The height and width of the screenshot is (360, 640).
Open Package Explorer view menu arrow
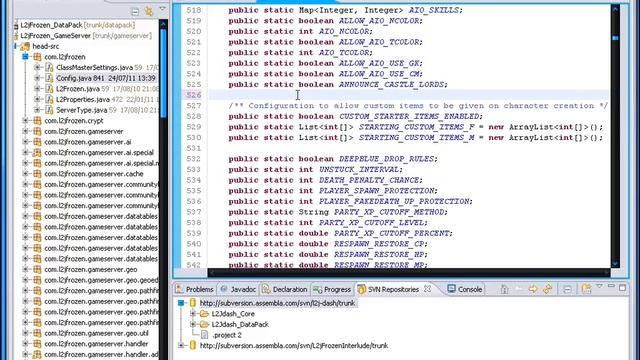click(x=162, y=9)
